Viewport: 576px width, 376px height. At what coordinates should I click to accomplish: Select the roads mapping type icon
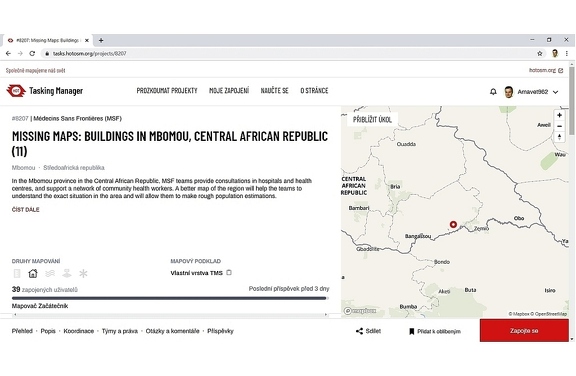17,274
